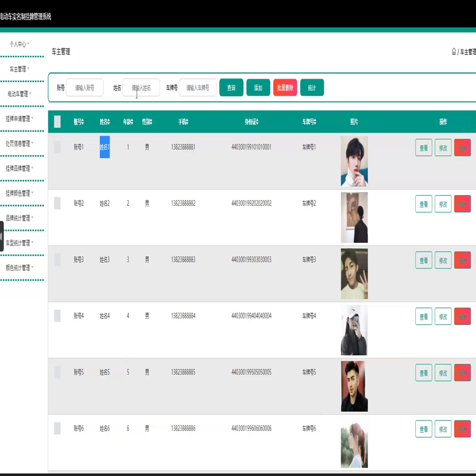Expand the 电动车管理 sidebar menu
The image size is (476, 476).
(20, 94)
